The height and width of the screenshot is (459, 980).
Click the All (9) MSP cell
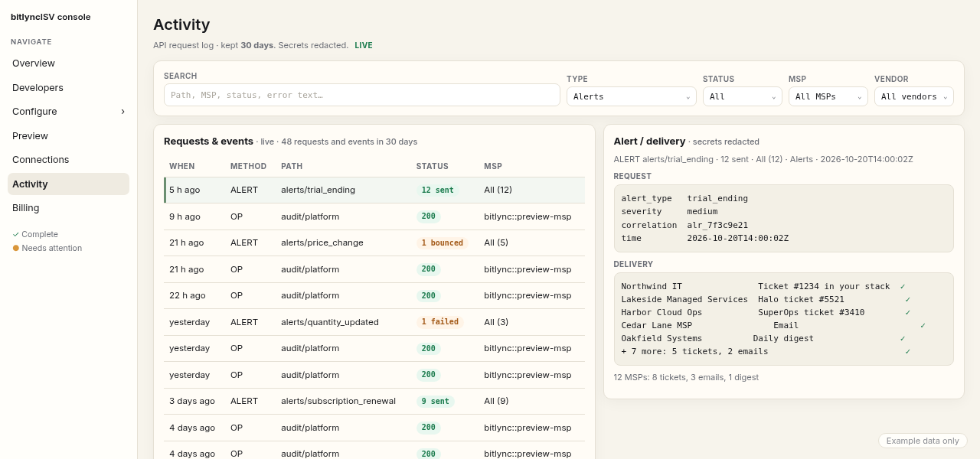pos(496,401)
